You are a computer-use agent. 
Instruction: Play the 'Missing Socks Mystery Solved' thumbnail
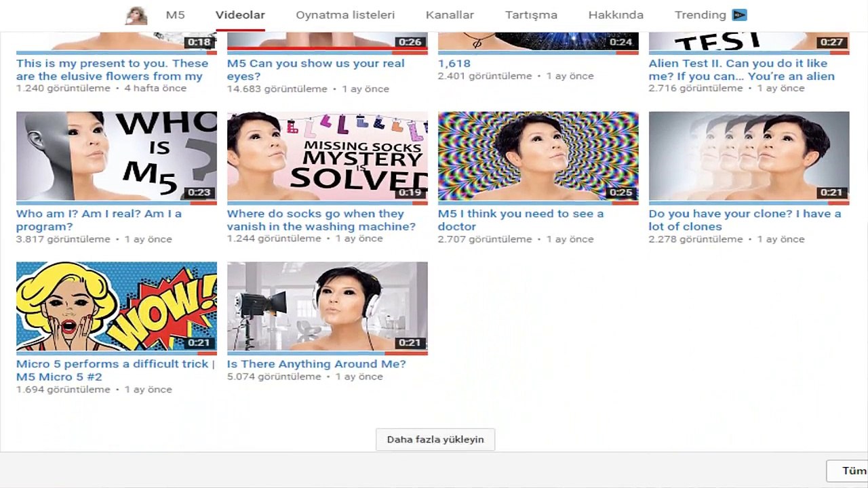(328, 157)
